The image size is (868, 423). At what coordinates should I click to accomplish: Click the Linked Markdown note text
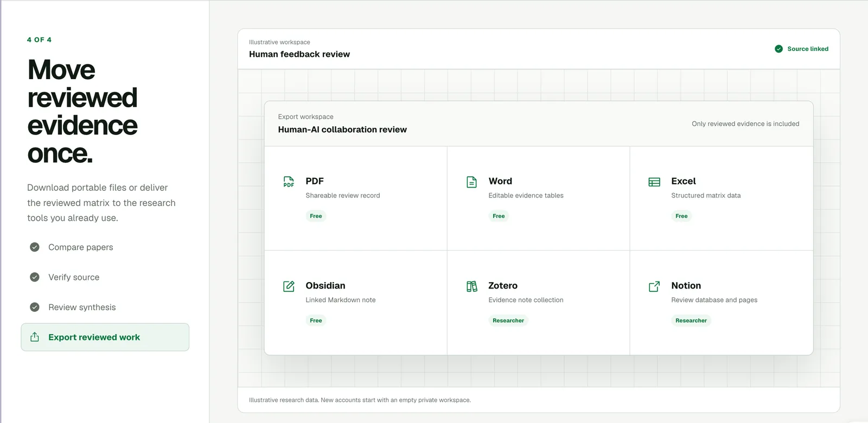pyautogui.click(x=341, y=300)
